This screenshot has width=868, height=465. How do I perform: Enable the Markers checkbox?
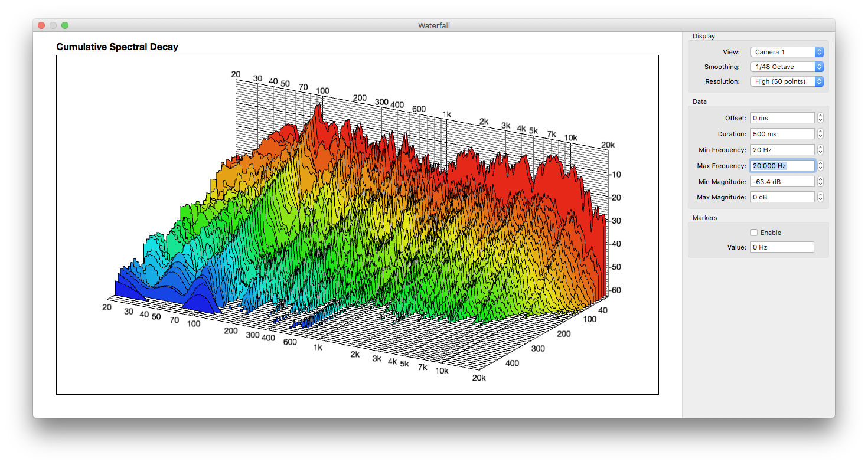point(754,232)
